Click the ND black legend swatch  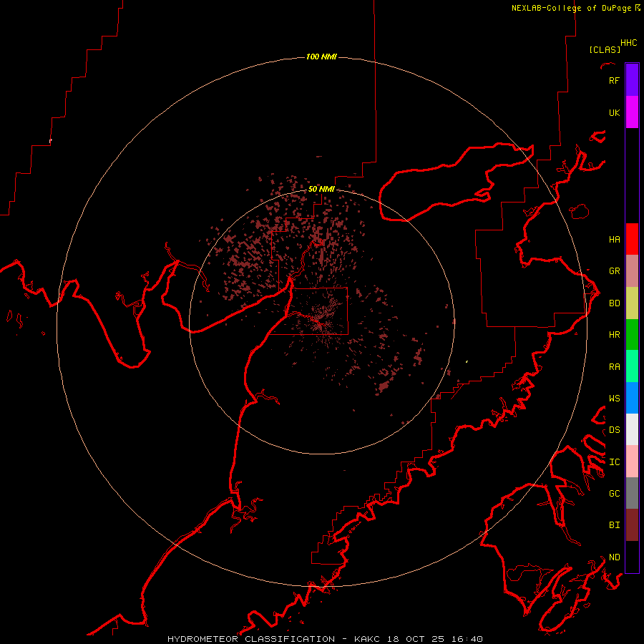pyautogui.click(x=632, y=557)
